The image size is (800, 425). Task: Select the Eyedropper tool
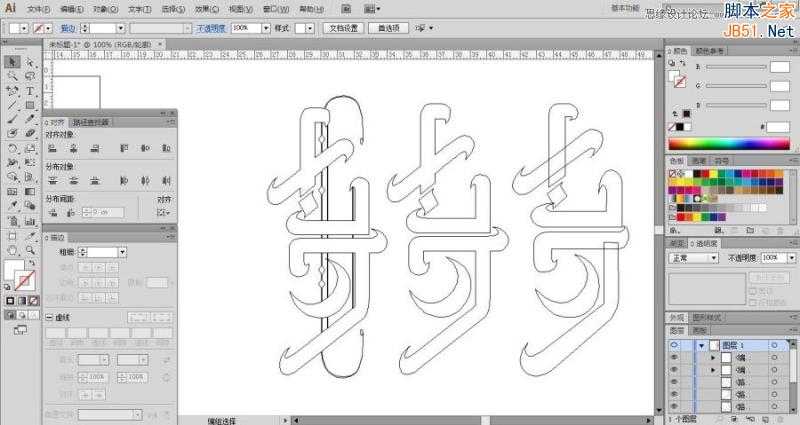pos(12,206)
